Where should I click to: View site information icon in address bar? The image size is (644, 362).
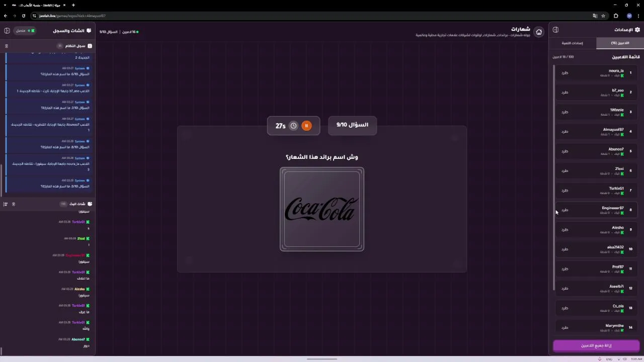coord(34,16)
